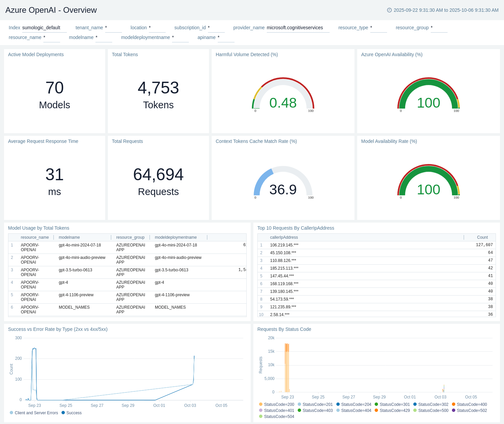Edit the provider_name filter value
The height and width of the screenshot is (424, 504).
pyautogui.click(x=298, y=28)
